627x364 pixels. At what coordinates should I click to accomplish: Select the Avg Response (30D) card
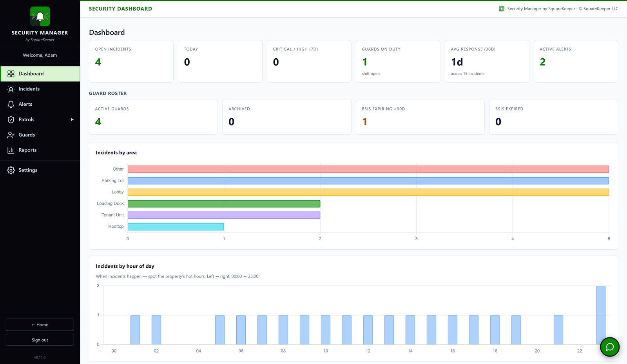(487, 61)
